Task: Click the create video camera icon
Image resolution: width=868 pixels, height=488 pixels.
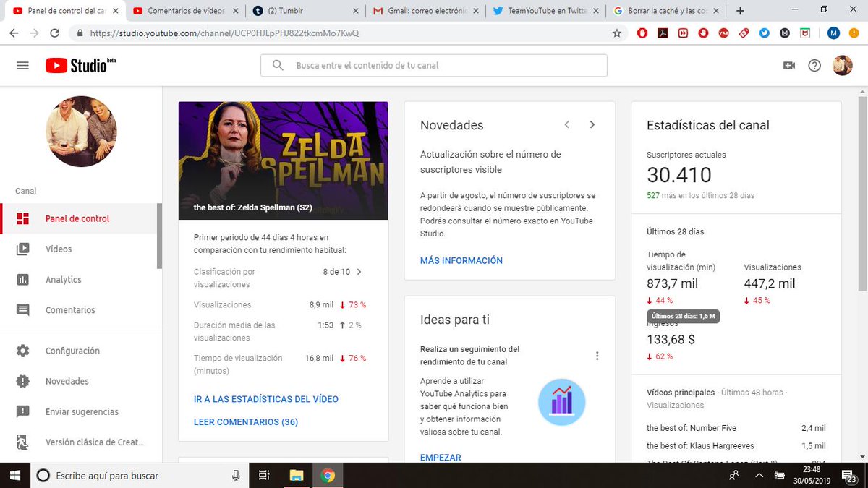Action: 789,65
